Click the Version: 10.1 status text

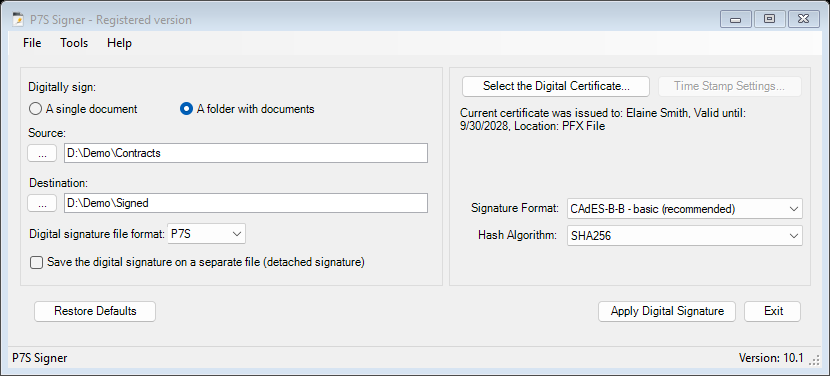tap(771, 359)
